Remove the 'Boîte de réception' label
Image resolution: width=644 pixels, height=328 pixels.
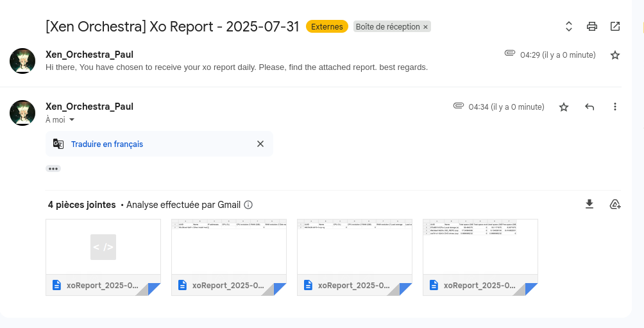[x=425, y=27]
